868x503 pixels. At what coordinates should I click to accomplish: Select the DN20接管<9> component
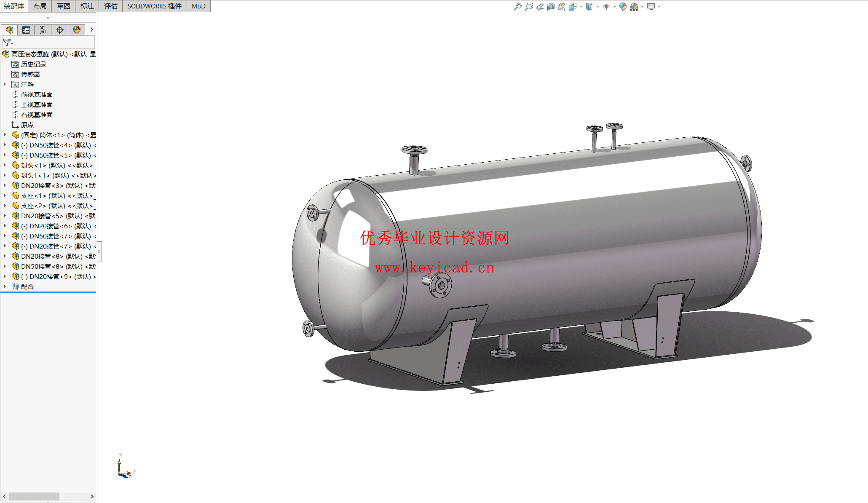click(54, 277)
